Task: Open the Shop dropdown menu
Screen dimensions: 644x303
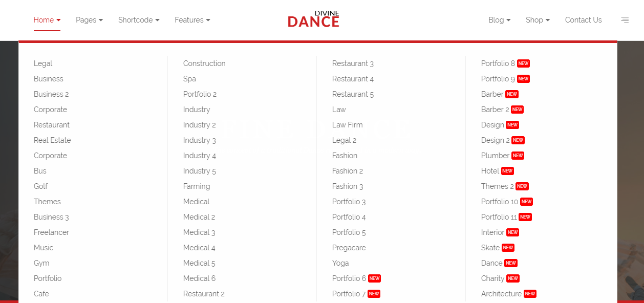Action: pos(538,20)
